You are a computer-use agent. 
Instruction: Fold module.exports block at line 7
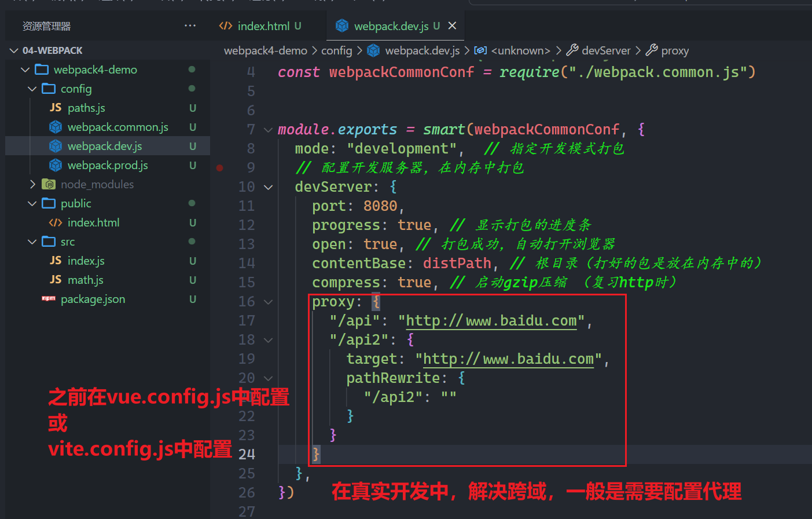tap(268, 130)
